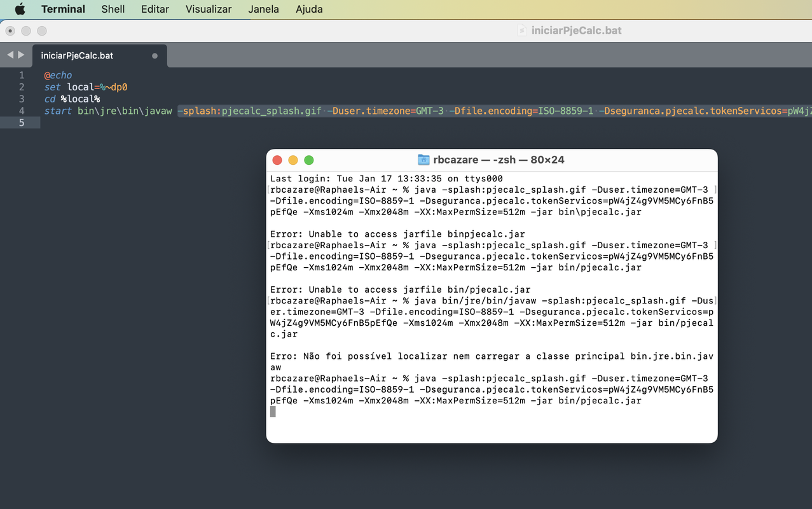Click line number 4 in the gutter
812x509 pixels.
click(x=22, y=111)
